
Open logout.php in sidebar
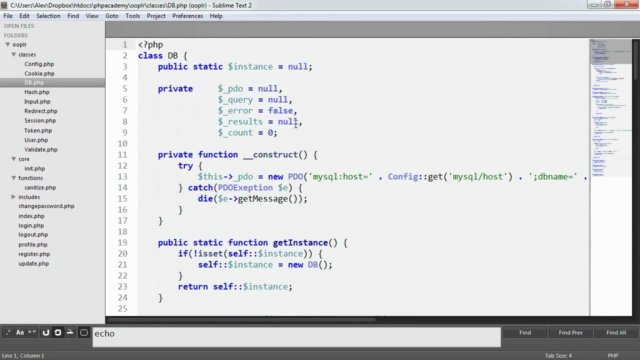pos(33,235)
